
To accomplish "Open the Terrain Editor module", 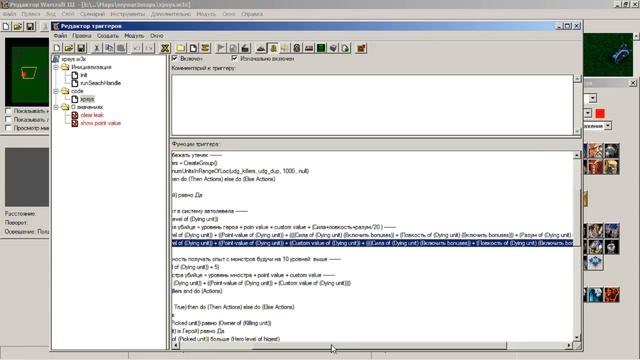I will pos(261,48).
